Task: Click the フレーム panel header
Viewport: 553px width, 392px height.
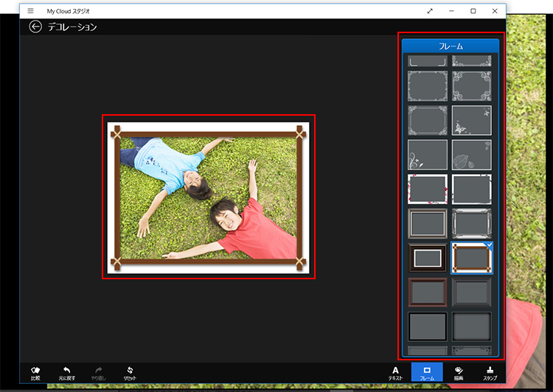Action: pyautogui.click(x=451, y=46)
